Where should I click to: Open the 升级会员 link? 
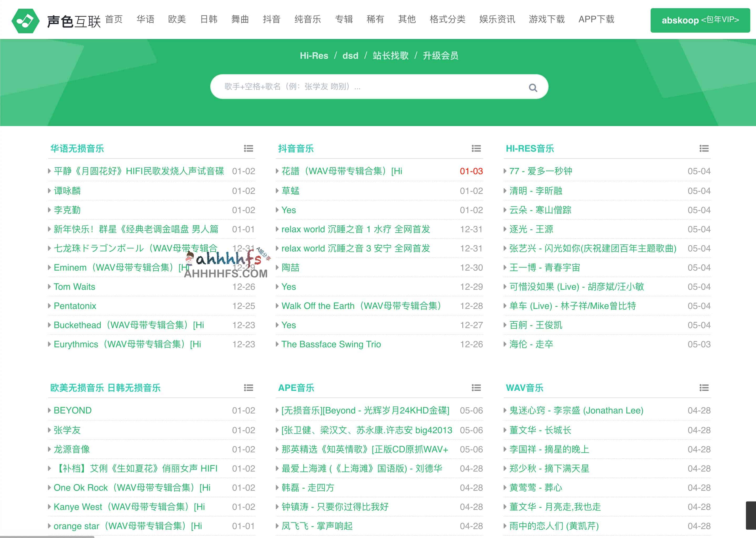441,56
